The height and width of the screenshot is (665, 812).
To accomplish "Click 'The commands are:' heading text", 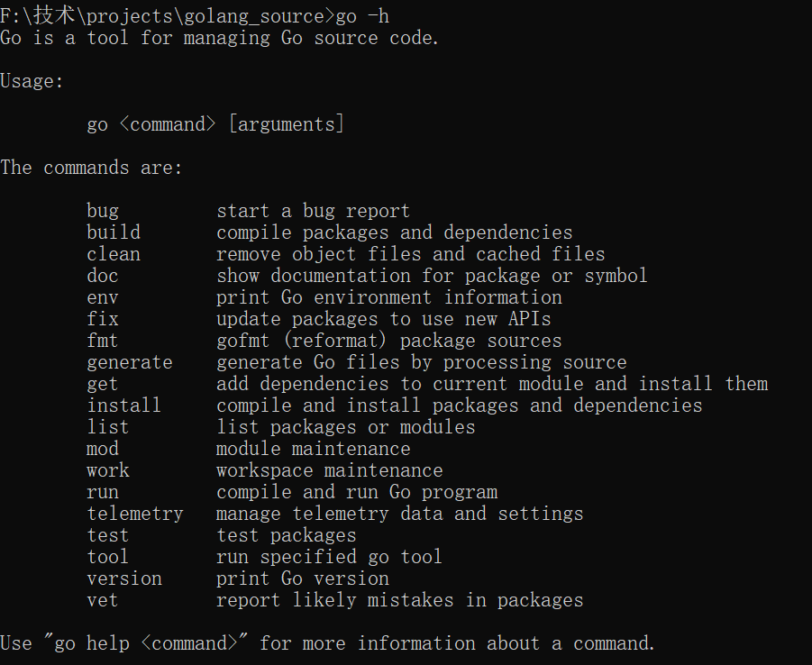I will (91, 168).
